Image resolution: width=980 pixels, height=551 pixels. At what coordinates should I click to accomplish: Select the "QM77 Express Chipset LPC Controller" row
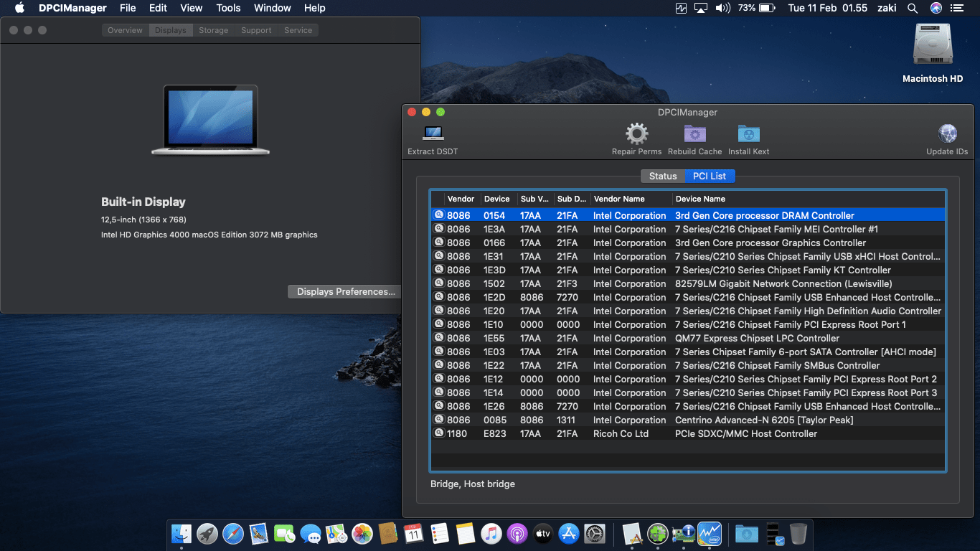click(688, 338)
